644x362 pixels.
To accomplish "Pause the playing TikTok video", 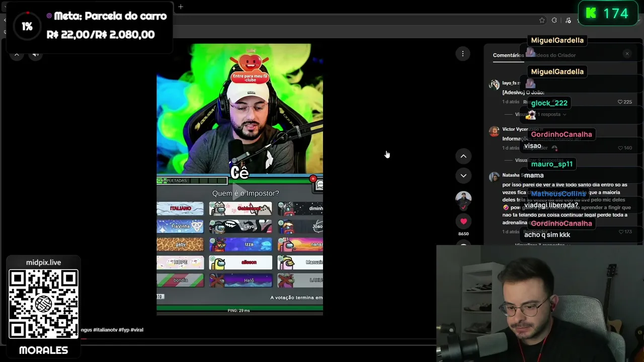I will 239,179.
